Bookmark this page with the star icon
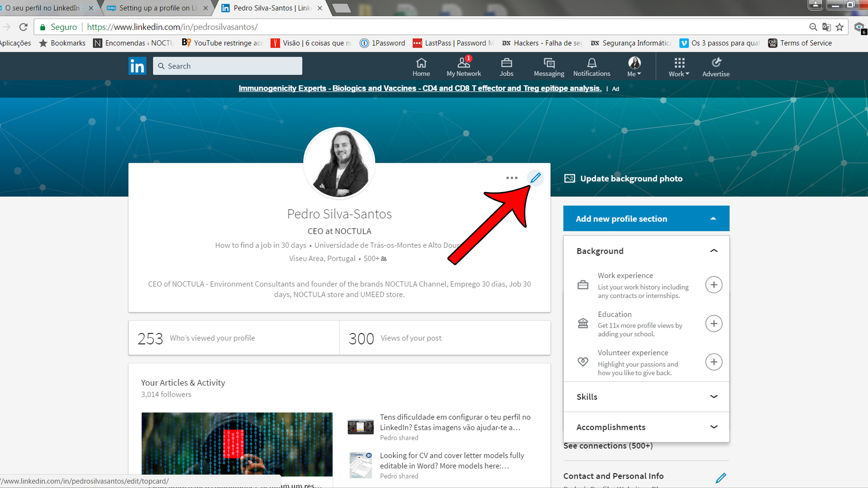This screenshot has width=868, height=488. [x=840, y=27]
